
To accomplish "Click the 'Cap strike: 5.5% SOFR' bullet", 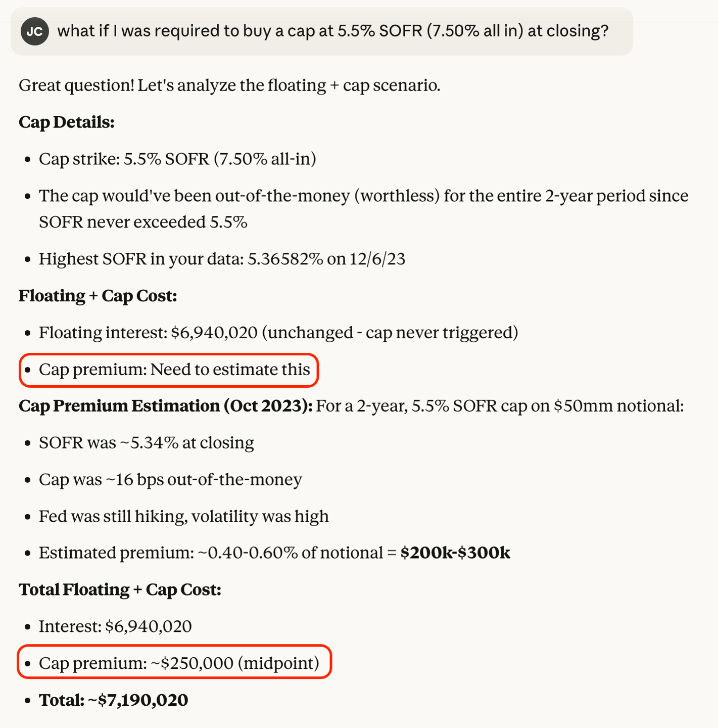I will pos(177,159).
